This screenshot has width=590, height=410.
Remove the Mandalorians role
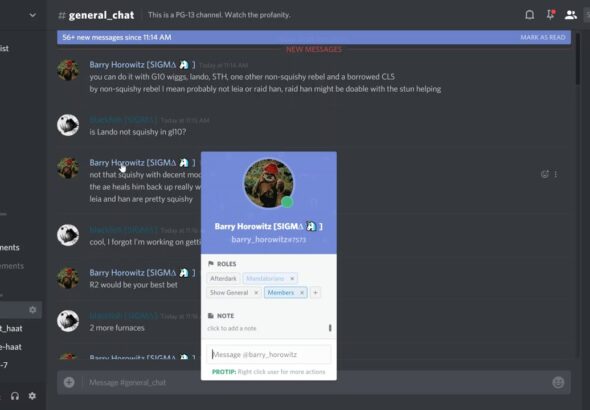(x=292, y=278)
